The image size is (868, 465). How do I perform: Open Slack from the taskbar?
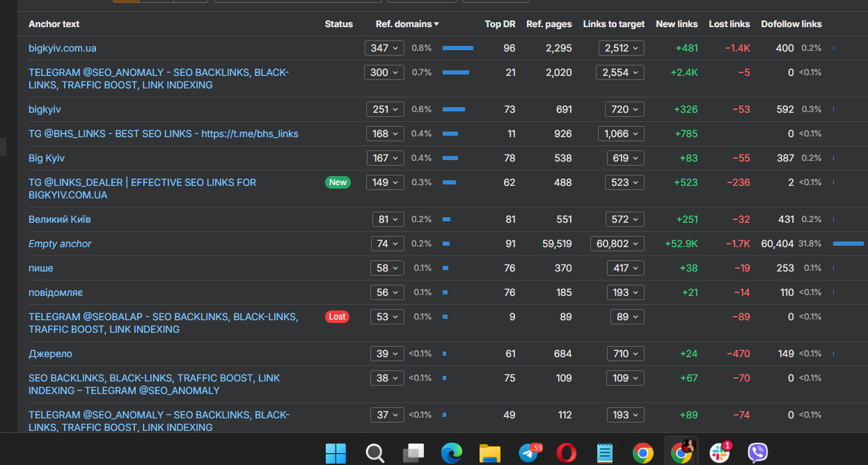(720, 453)
